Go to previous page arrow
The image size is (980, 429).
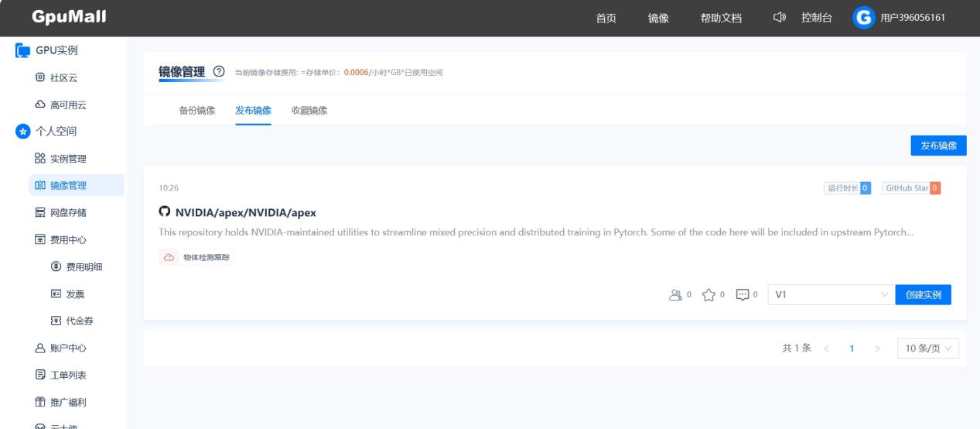pos(826,348)
